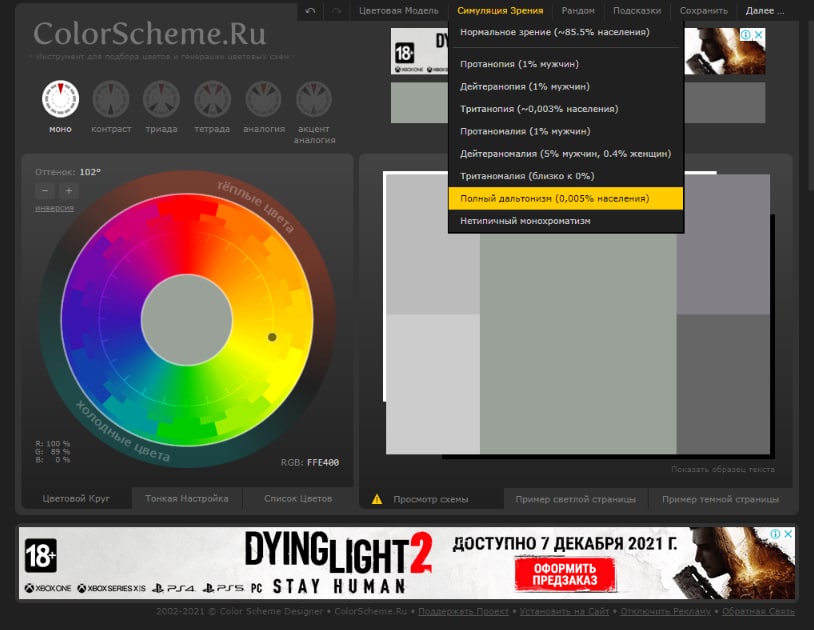Click the Рандом menu item
814x630 pixels.
click(x=578, y=11)
